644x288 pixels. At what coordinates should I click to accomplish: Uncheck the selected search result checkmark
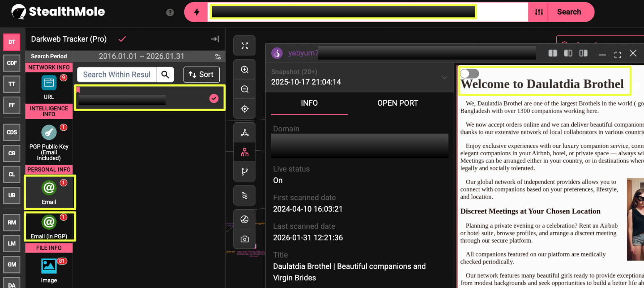click(214, 98)
